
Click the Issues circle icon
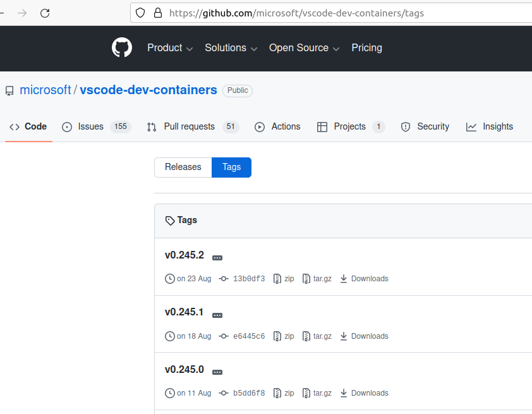pos(67,126)
